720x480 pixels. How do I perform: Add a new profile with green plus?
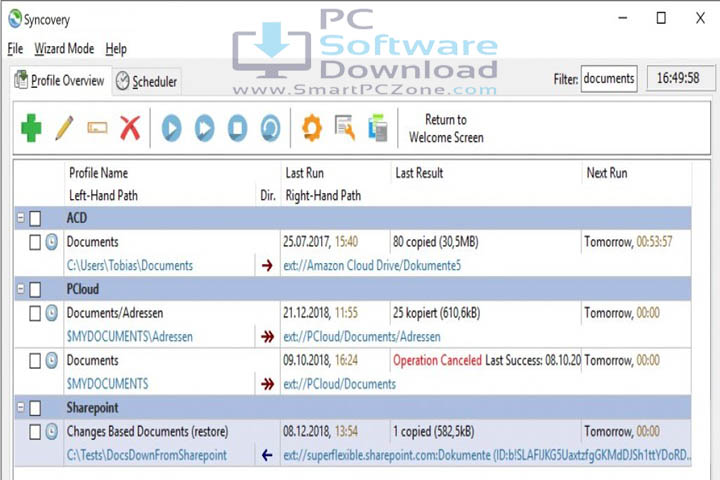(x=31, y=128)
